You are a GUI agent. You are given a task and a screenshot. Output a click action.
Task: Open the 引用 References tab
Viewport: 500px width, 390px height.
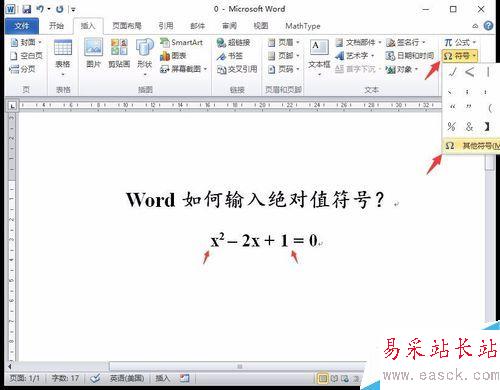[x=166, y=26]
